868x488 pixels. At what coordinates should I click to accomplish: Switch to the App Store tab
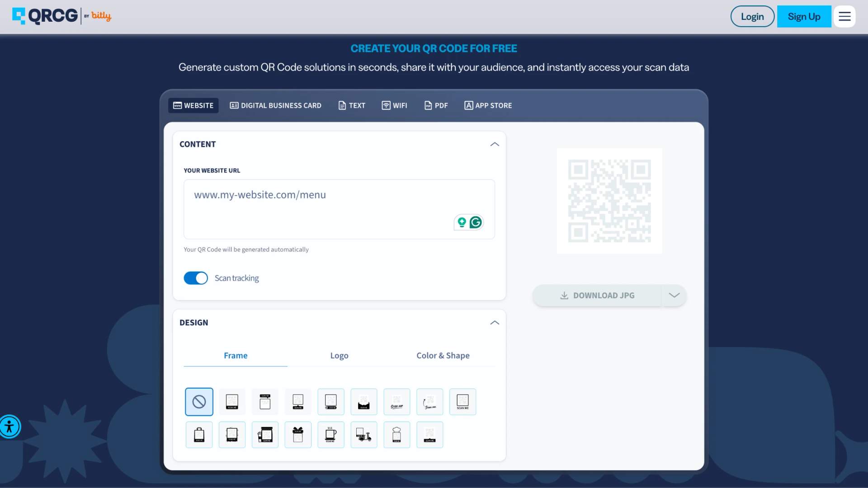(488, 105)
